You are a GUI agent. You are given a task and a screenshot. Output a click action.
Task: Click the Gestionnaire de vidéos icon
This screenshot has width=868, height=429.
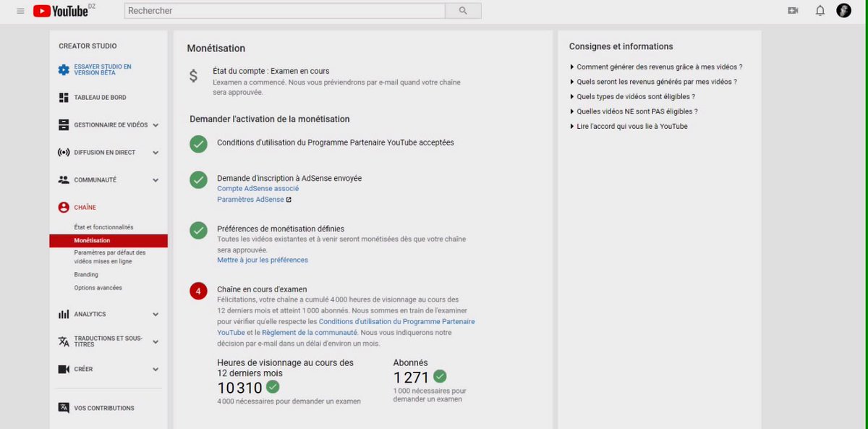pyautogui.click(x=64, y=124)
